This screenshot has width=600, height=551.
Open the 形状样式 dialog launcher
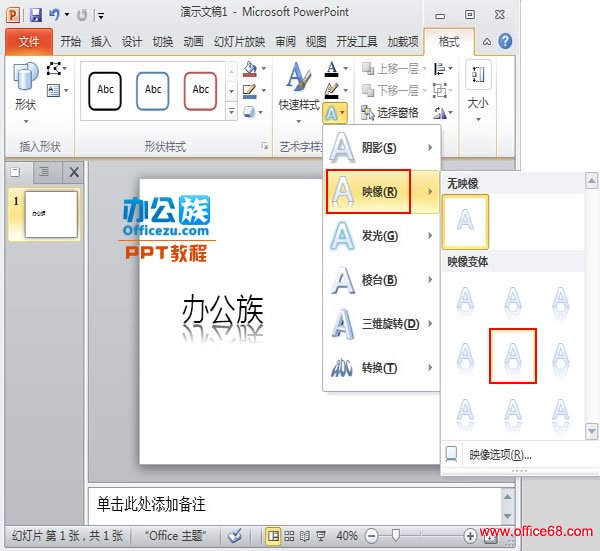pyautogui.click(x=264, y=145)
